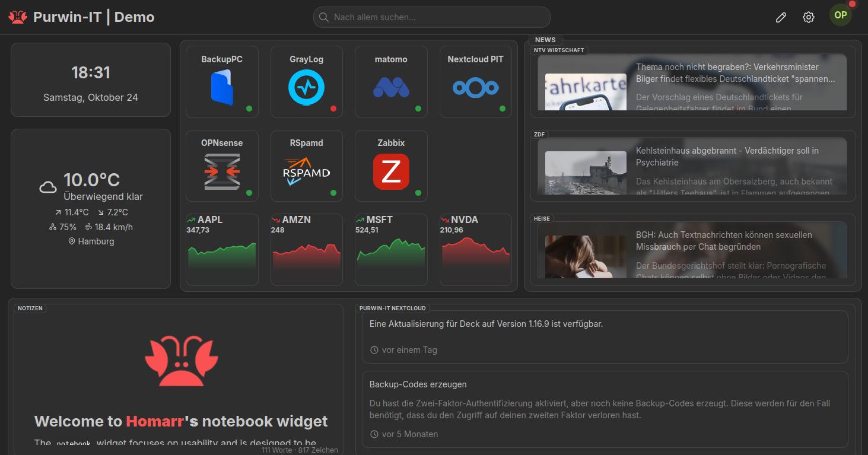Open the OPNsense app icon
Image resolution: width=868 pixels, height=455 pixels.
coord(222,171)
